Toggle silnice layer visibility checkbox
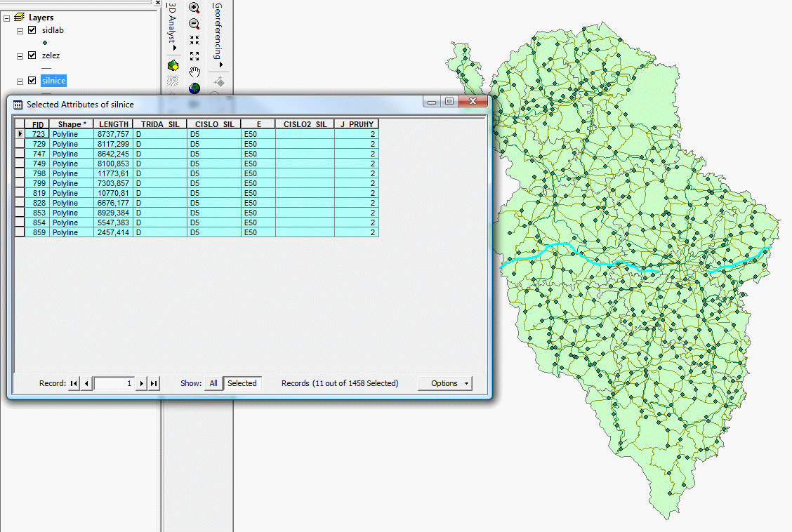Screen dimensions: 792x532 click(32, 80)
